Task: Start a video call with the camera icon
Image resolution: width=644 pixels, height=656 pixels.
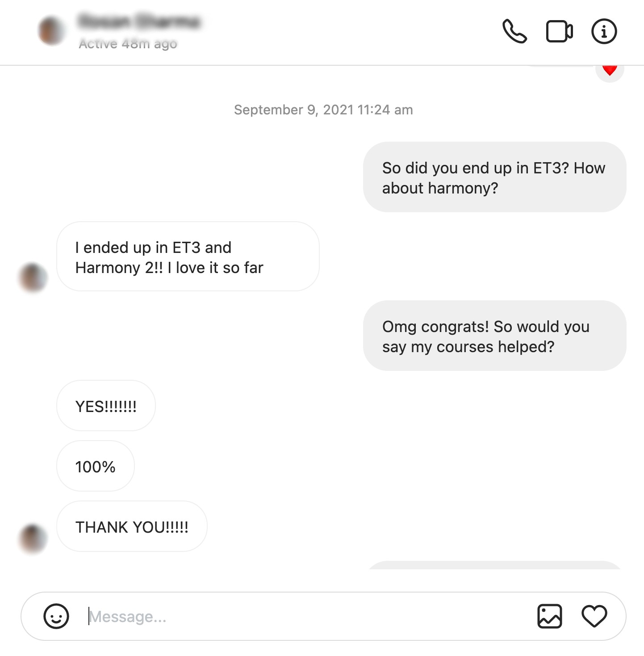Action: click(560, 31)
